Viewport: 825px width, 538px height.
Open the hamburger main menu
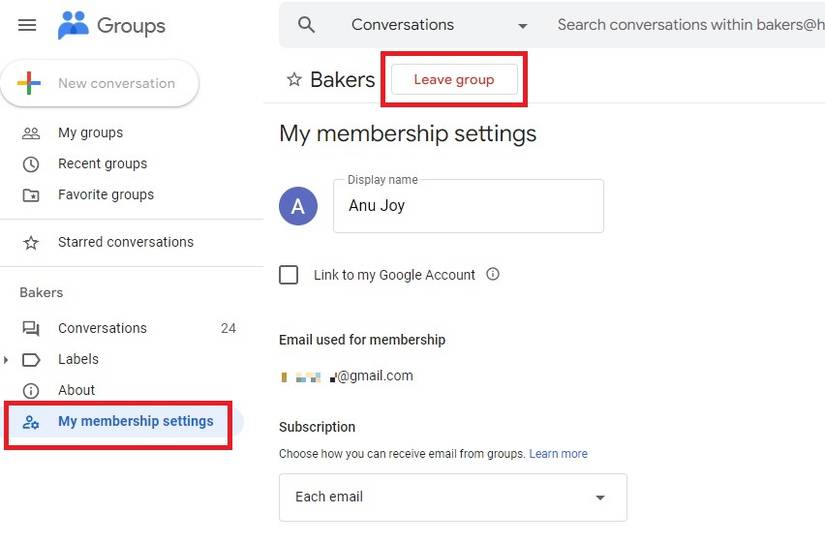(27, 25)
